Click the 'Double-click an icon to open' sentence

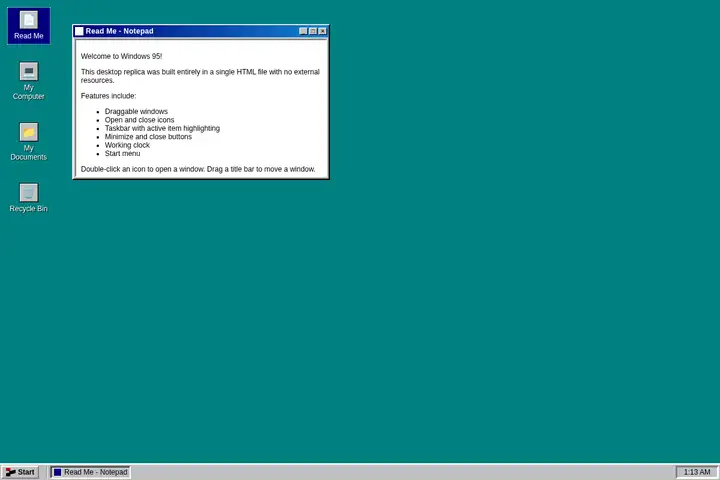point(198,169)
